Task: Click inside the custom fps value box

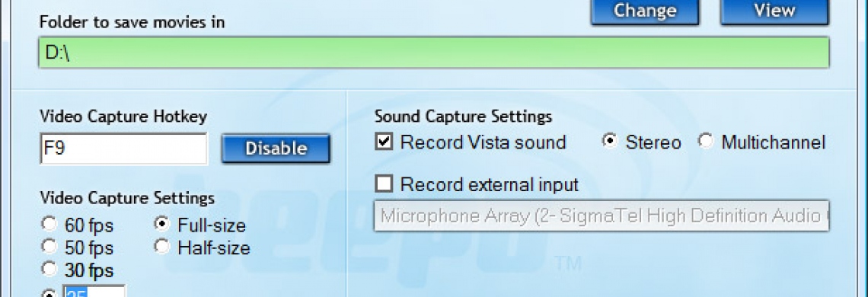Action: [94, 292]
